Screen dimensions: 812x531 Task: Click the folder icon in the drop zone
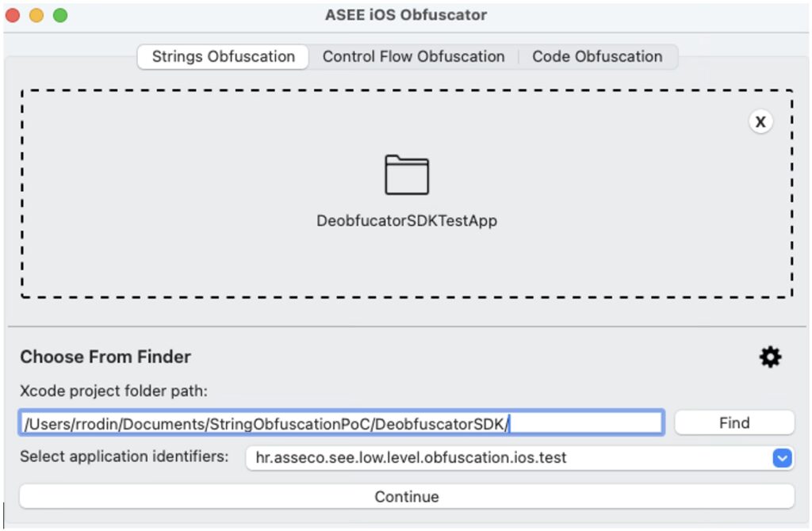click(x=407, y=175)
